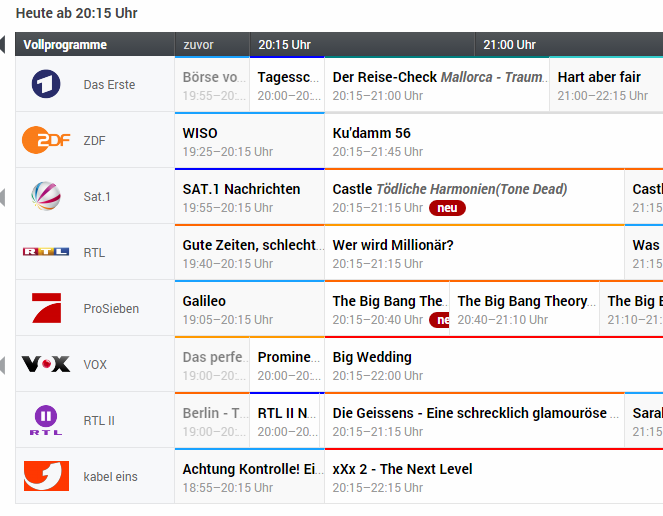Open WISO program on ZDF
Image resolution: width=663 pixels, height=516 pixels.
249,141
